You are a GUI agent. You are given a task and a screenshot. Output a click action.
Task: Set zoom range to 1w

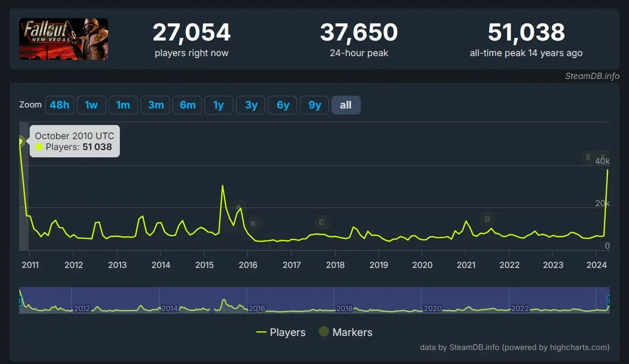coord(91,105)
